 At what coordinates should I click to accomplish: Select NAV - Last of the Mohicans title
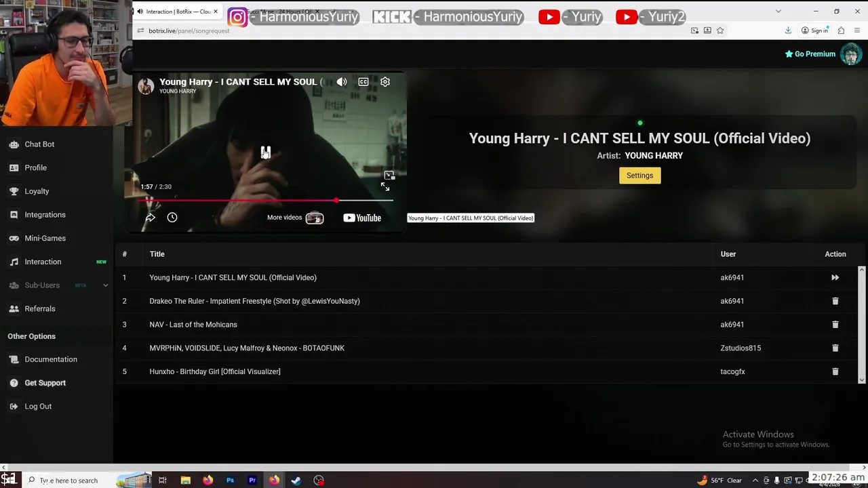193,325
